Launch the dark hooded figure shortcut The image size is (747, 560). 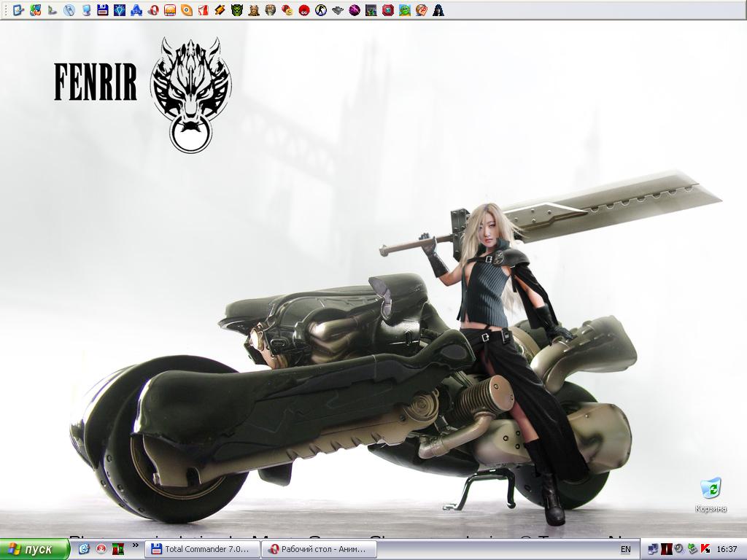point(438,9)
